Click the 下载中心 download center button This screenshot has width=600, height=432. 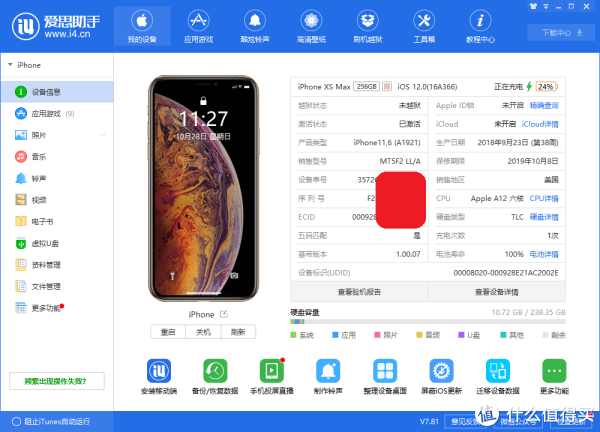click(561, 33)
